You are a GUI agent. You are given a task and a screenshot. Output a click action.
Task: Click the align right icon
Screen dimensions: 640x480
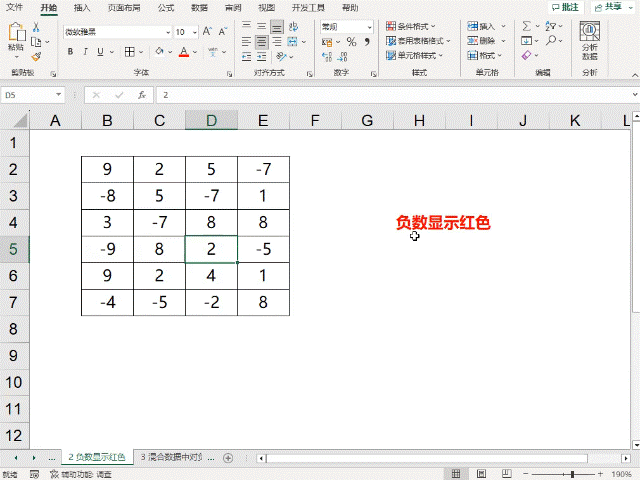coord(277,42)
